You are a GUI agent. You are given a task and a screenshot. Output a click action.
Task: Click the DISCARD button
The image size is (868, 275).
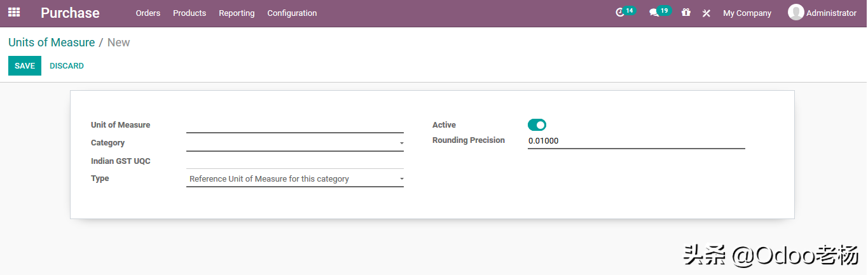pos(67,66)
